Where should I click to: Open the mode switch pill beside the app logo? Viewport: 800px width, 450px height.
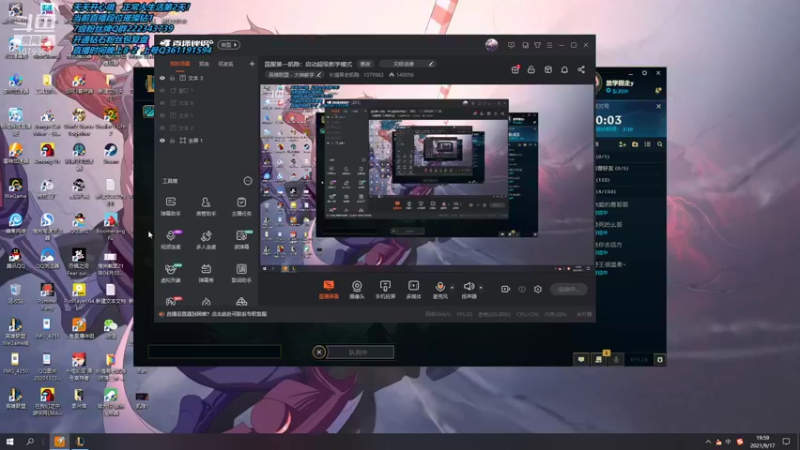point(229,45)
